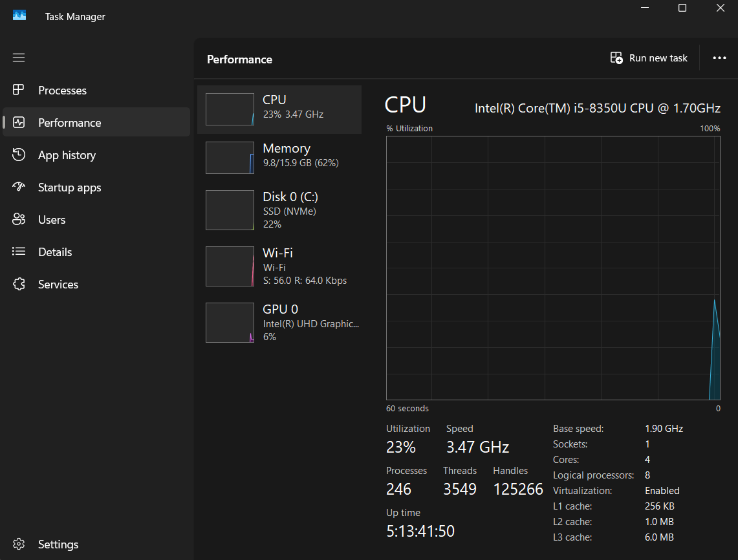Click the Settings gear icon
738x560 pixels.
click(x=18, y=544)
